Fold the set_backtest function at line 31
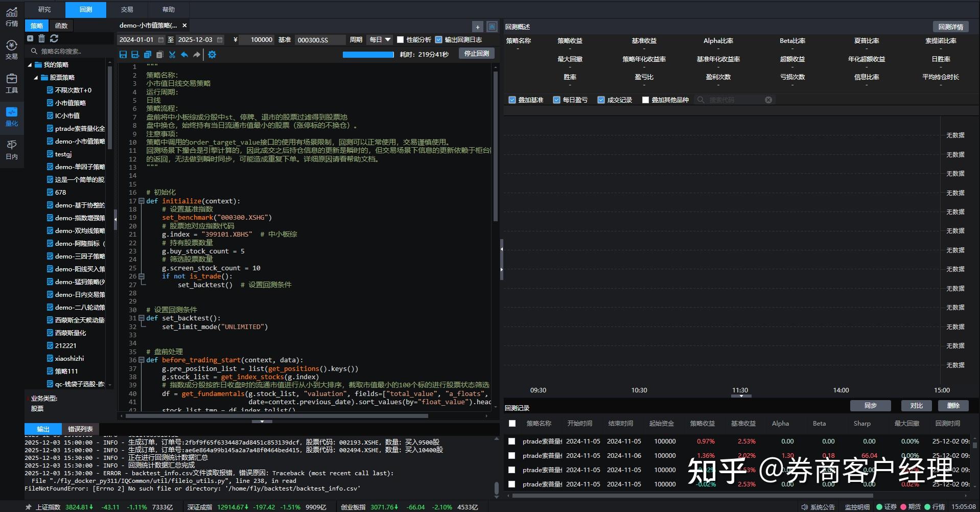The width and height of the screenshot is (980, 512). (x=142, y=318)
